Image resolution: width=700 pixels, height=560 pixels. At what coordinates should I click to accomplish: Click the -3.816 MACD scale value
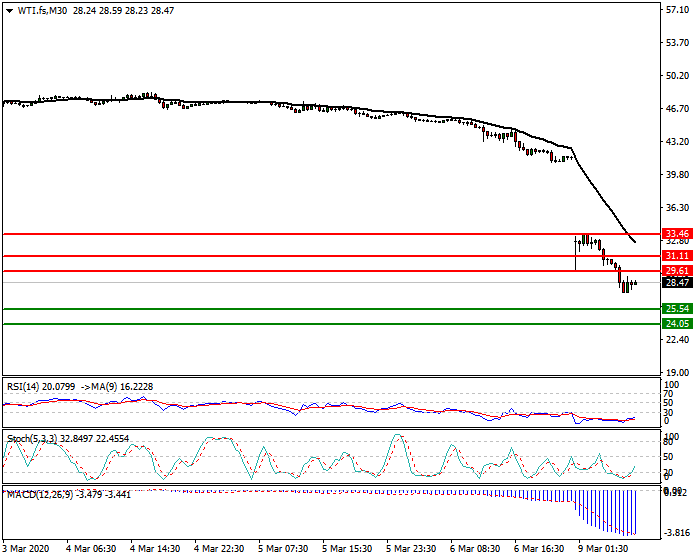pyautogui.click(x=677, y=533)
